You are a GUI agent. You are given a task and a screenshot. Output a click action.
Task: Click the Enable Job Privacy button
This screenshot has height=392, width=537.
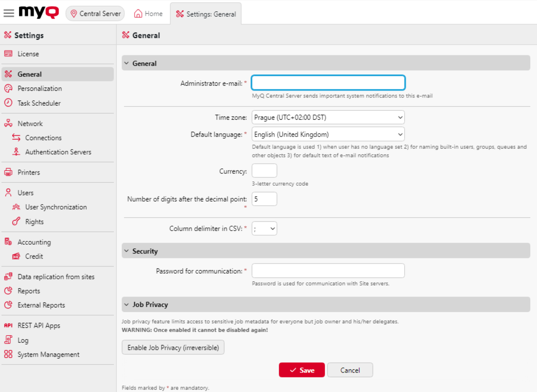[173, 347]
